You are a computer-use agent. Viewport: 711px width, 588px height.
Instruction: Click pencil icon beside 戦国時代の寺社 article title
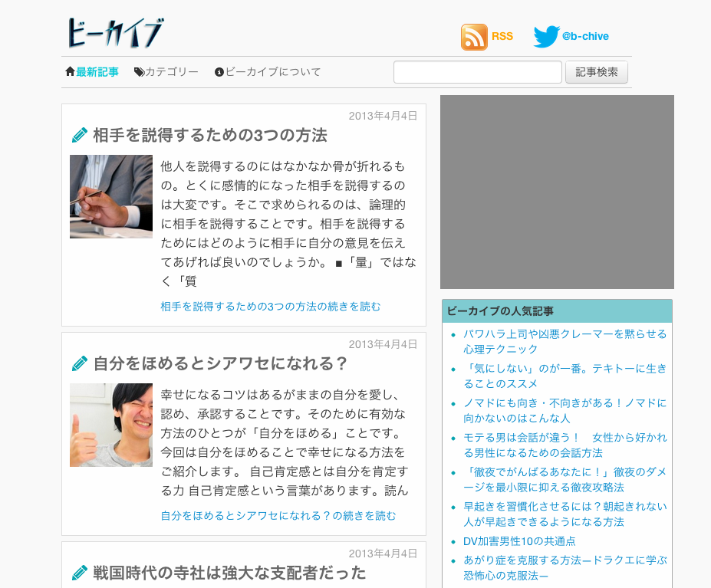(80, 573)
